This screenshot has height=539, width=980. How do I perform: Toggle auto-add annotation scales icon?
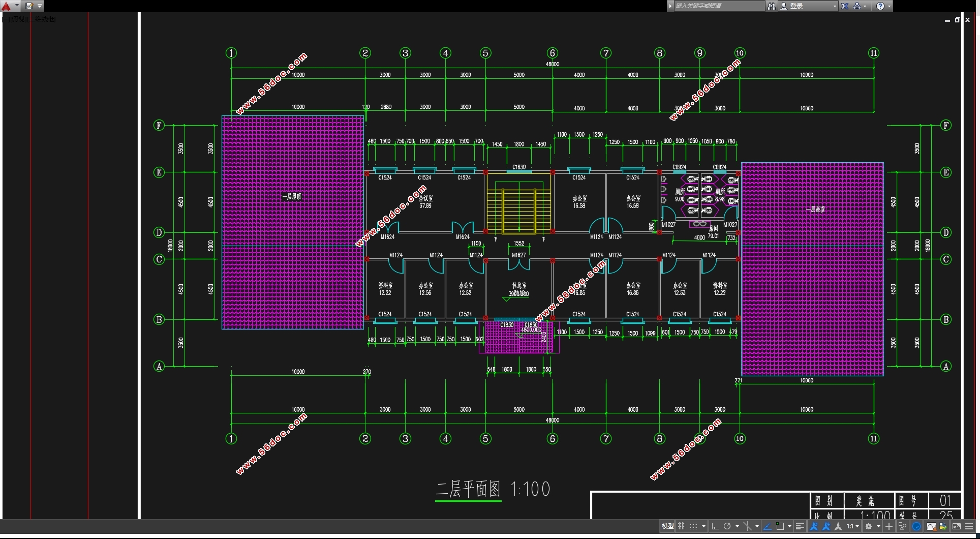point(826,526)
